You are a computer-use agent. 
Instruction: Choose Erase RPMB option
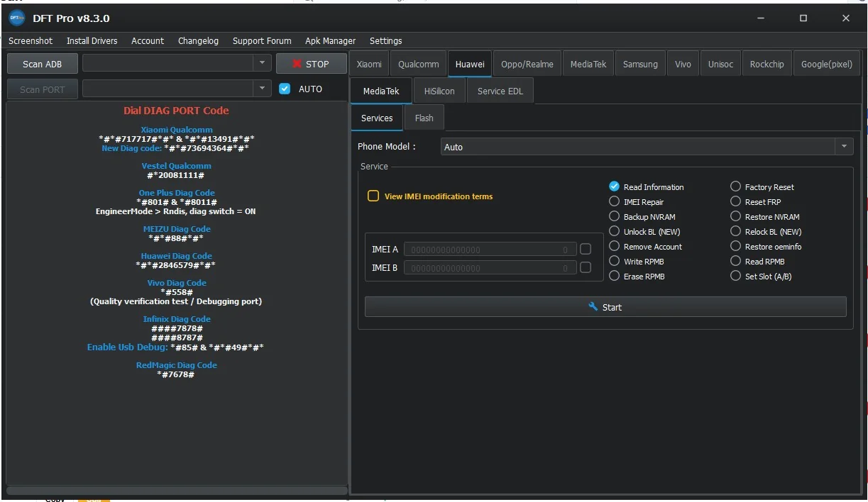tap(615, 276)
